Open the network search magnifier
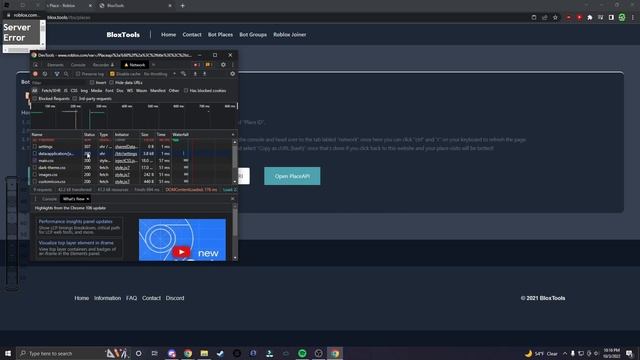 tap(66, 74)
